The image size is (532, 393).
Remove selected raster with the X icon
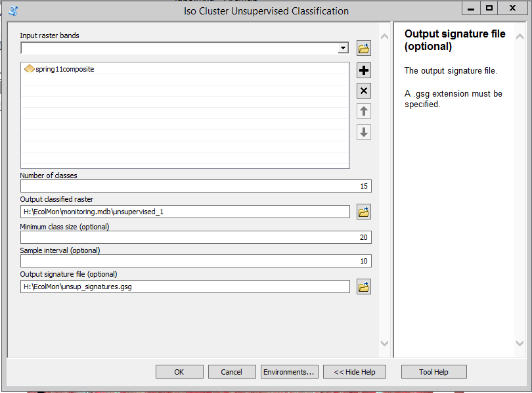coord(364,91)
